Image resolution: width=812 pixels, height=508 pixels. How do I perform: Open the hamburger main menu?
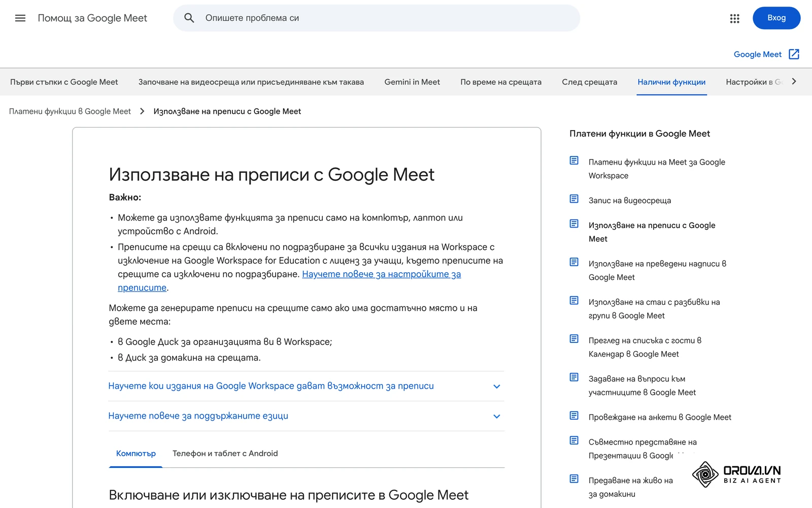coord(20,18)
